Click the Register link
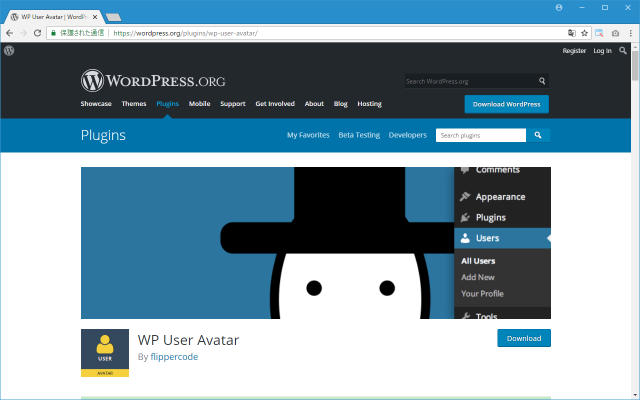Screen dimensions: 640x400 (574, 51)
